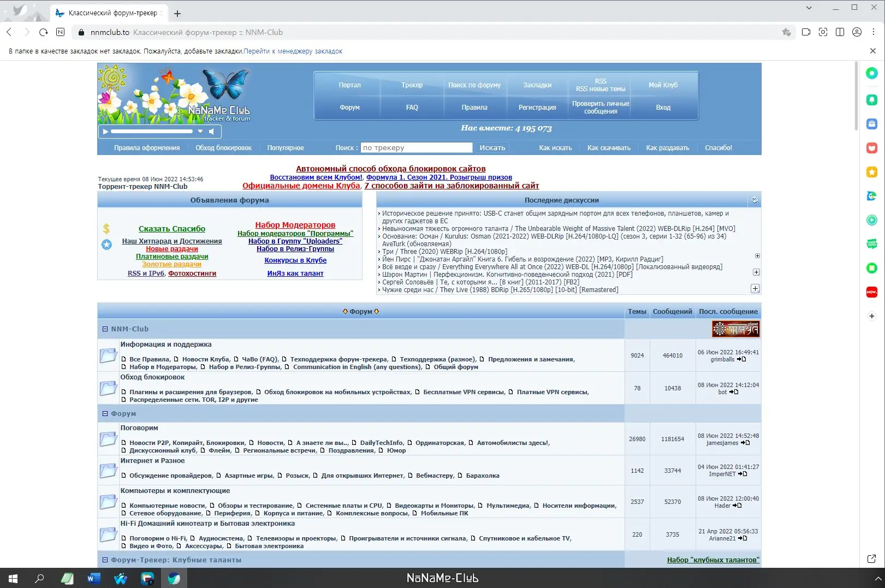Screen dimensions: 885x588
Task: Collapse Форум-Трекер: Клубные таланты category
Action: pyautogui.click(x=105, y=560)
